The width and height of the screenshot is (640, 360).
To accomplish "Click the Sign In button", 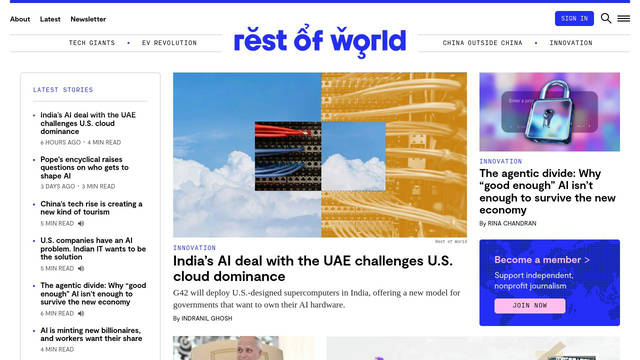I will (574, 18).
